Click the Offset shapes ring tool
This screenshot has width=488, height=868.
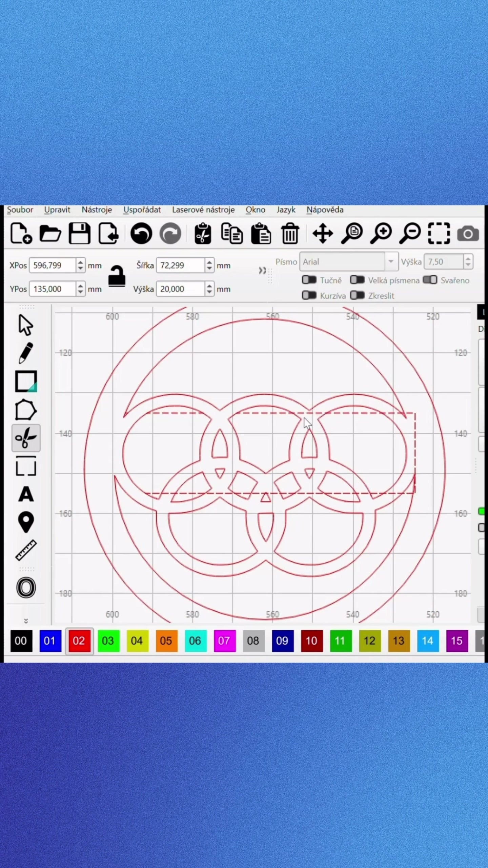click(x=26, y=587)
